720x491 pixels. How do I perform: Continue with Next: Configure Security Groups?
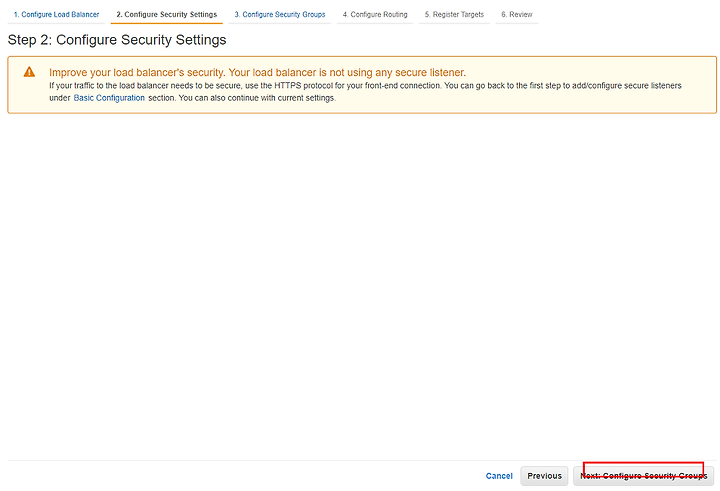click(643, 476)
